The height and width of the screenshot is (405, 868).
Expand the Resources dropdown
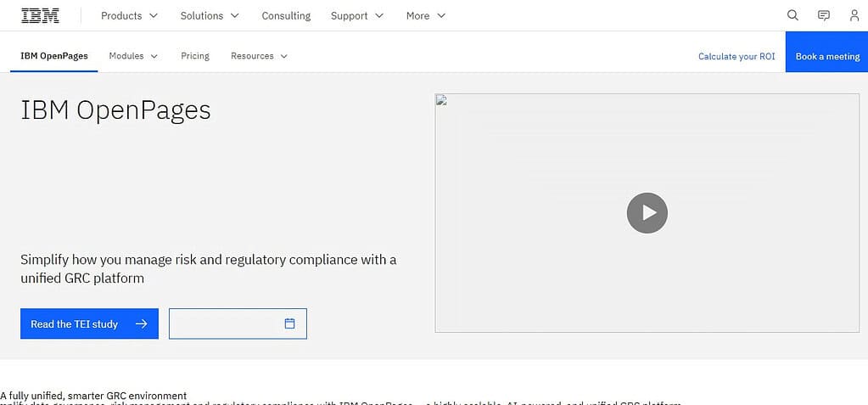[259, 56]
